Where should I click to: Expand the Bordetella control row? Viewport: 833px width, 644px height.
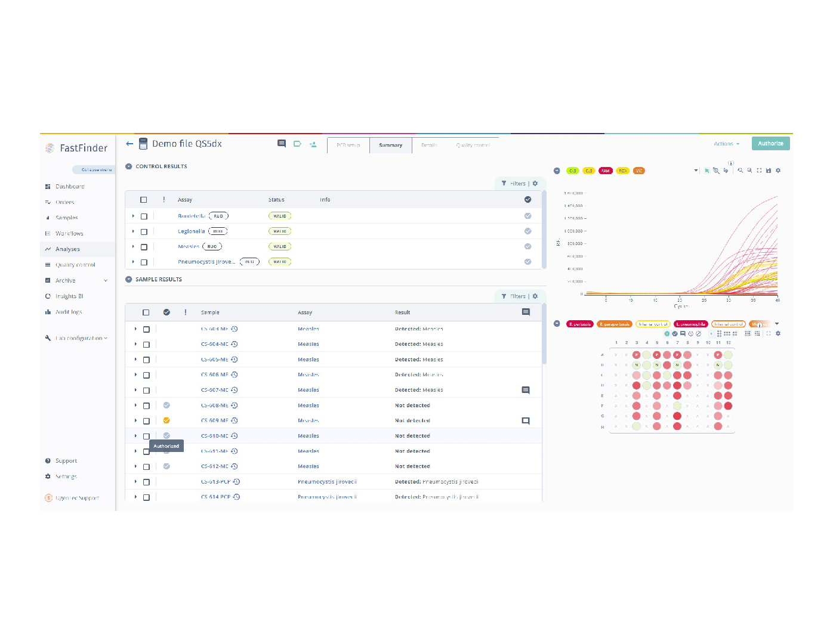(133, 216)
